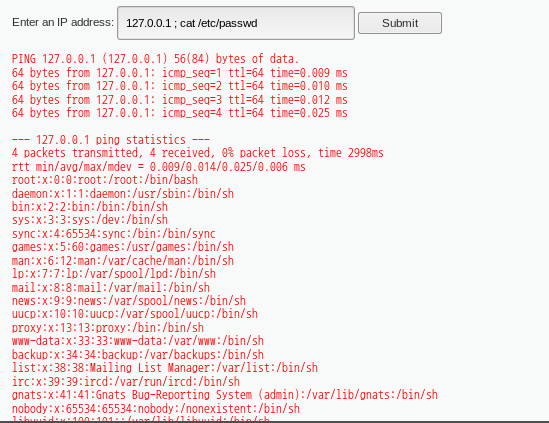Click the 'www-data:x:33:33' passwd entry

[x=138, y=341]
